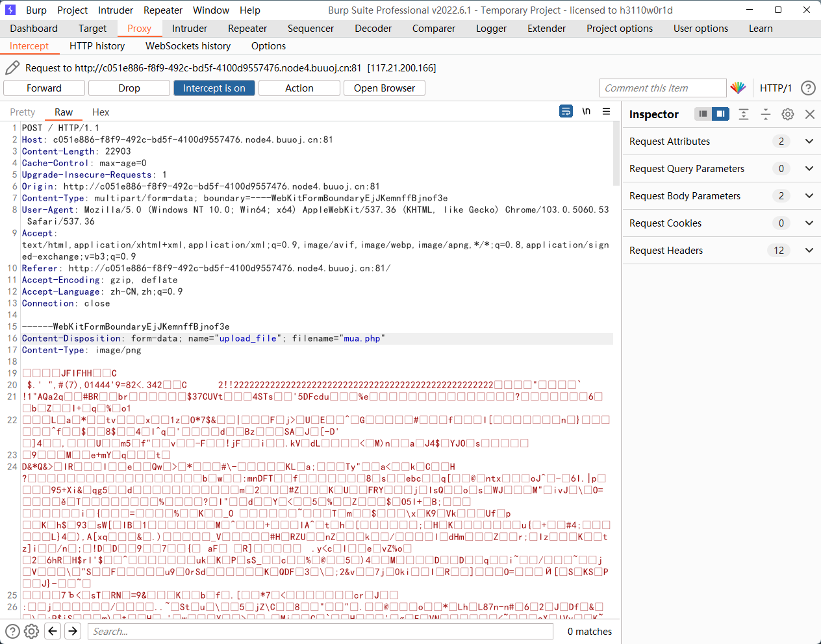821x644 pixels.
Task: Drop the intercepted request
Action: coord(129,88)
